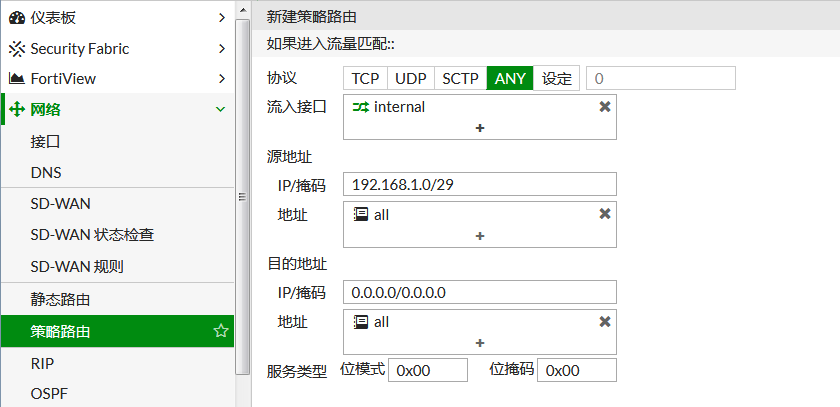Screen dimensions: 840x407
Task: Remove internal interface with the X icon
Action: [x=604, y=107]
